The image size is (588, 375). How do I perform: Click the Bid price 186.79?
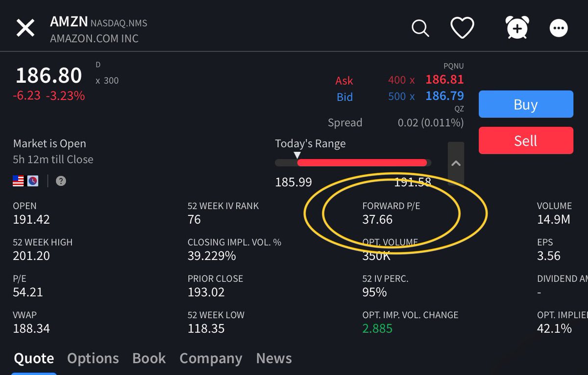[444, 96]
